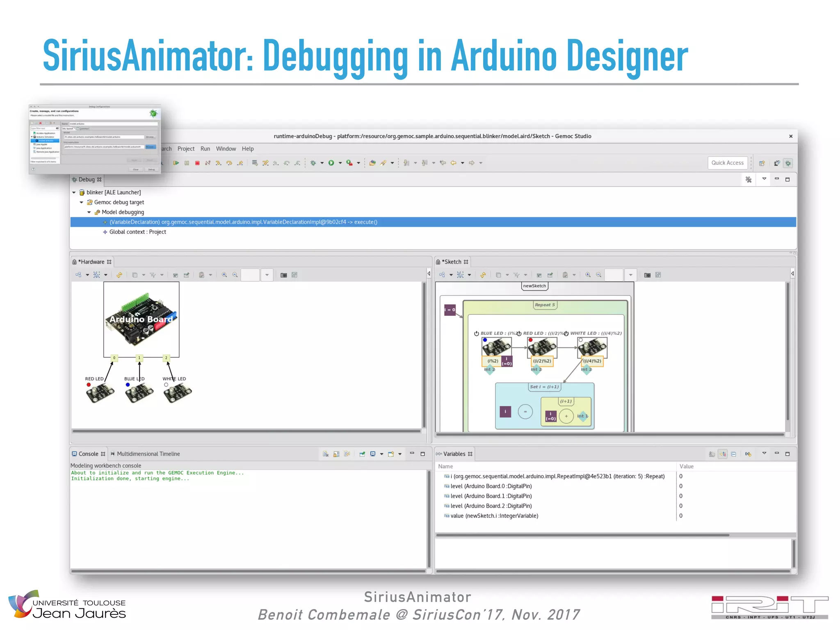Zoom out on the Sketch diagram

599,275
